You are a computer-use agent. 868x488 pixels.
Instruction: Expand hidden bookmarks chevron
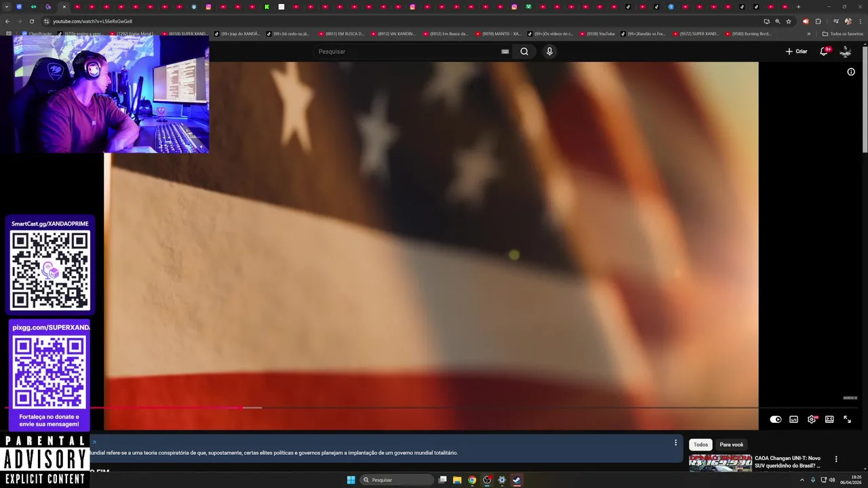click(808, 34)
